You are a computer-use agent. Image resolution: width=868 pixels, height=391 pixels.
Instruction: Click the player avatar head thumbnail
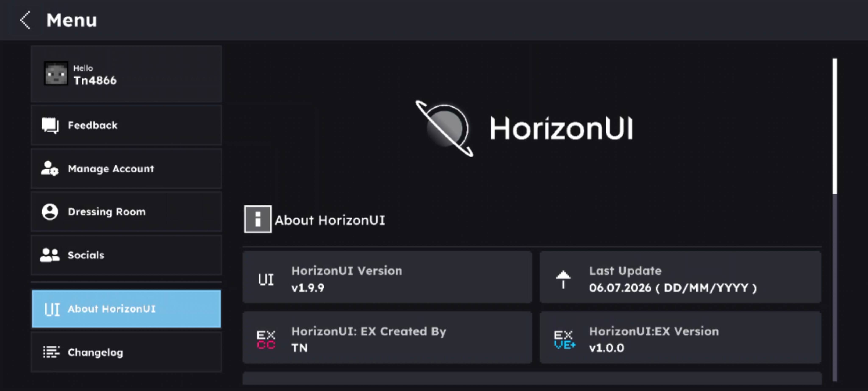tap(56, 74)
